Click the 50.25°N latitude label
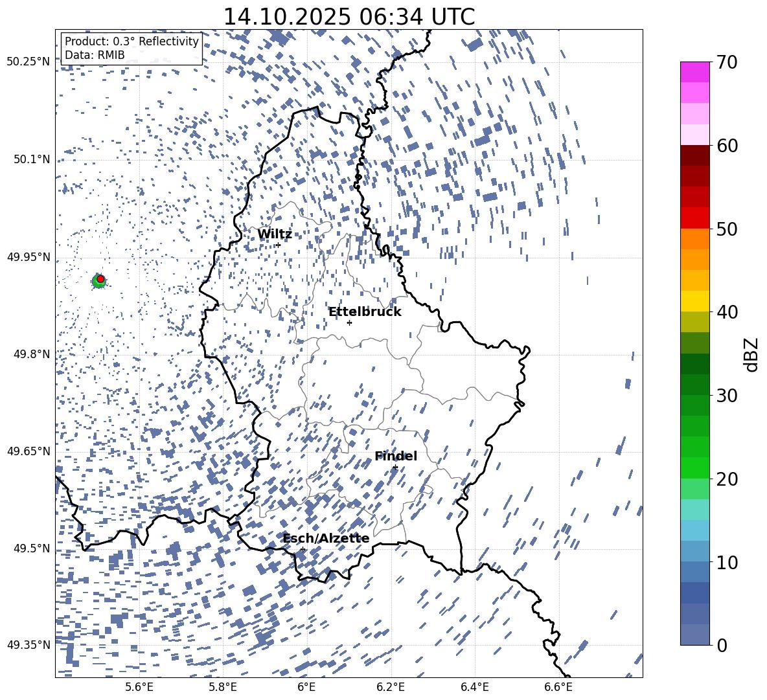 tap(29, 62)
